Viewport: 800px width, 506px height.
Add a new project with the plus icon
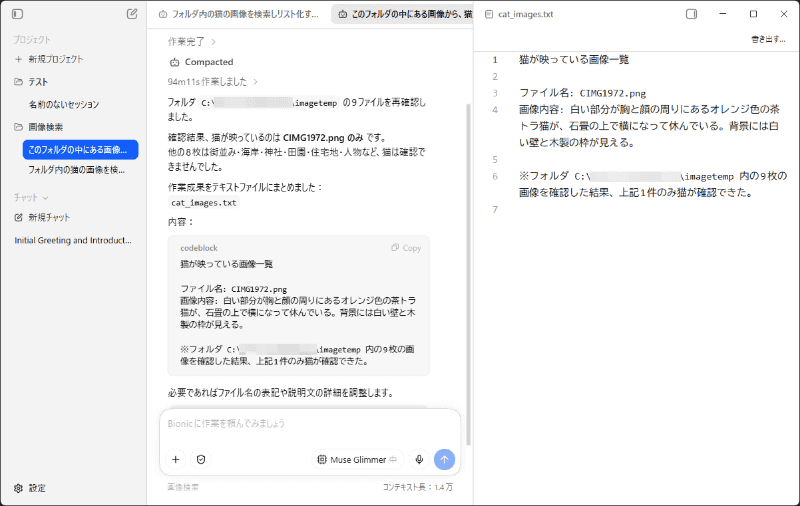pos(18,59)
